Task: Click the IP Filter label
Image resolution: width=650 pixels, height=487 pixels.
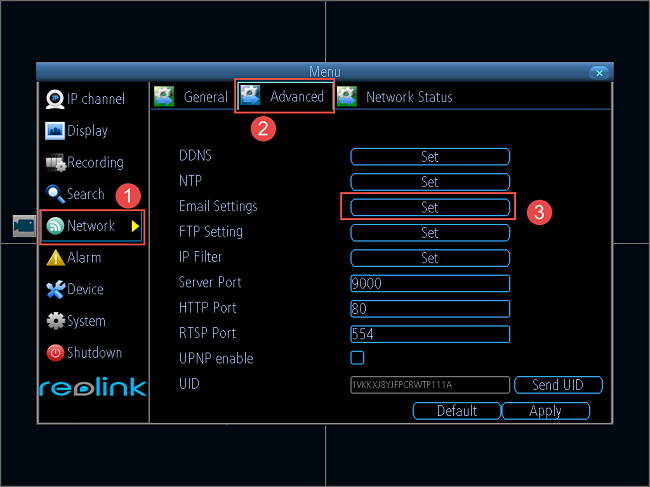Action: 200,257
